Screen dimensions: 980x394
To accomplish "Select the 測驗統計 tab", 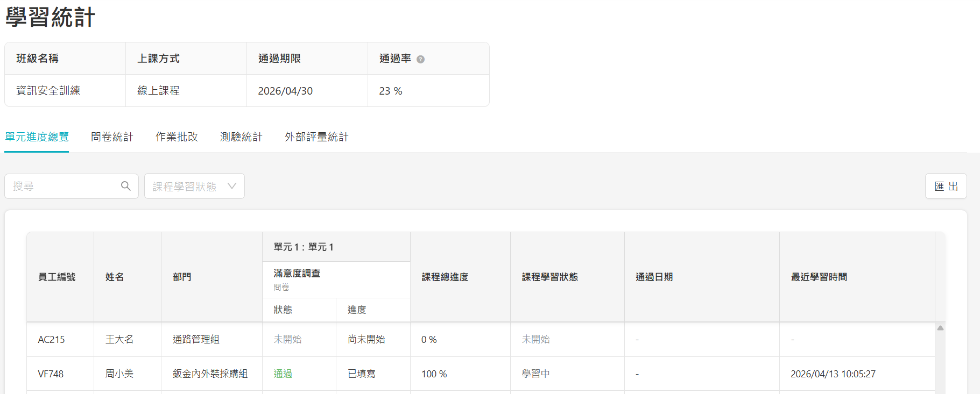I will 241,137.
